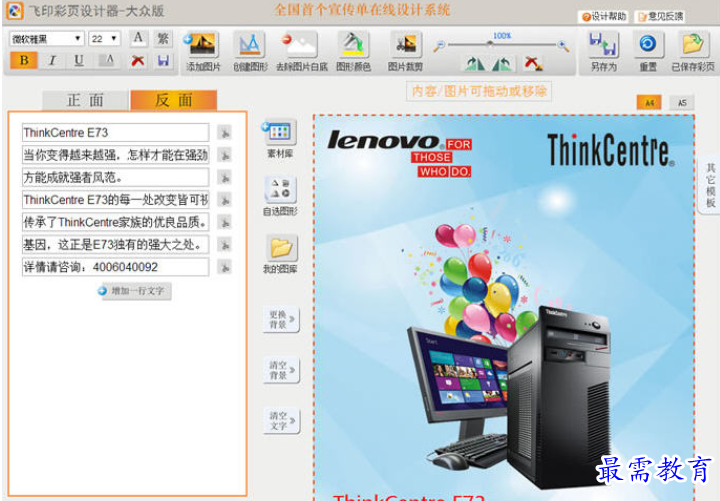Toggle underline formatting
The width and height of the screenshot is (720, 501).
pos(79,60)
